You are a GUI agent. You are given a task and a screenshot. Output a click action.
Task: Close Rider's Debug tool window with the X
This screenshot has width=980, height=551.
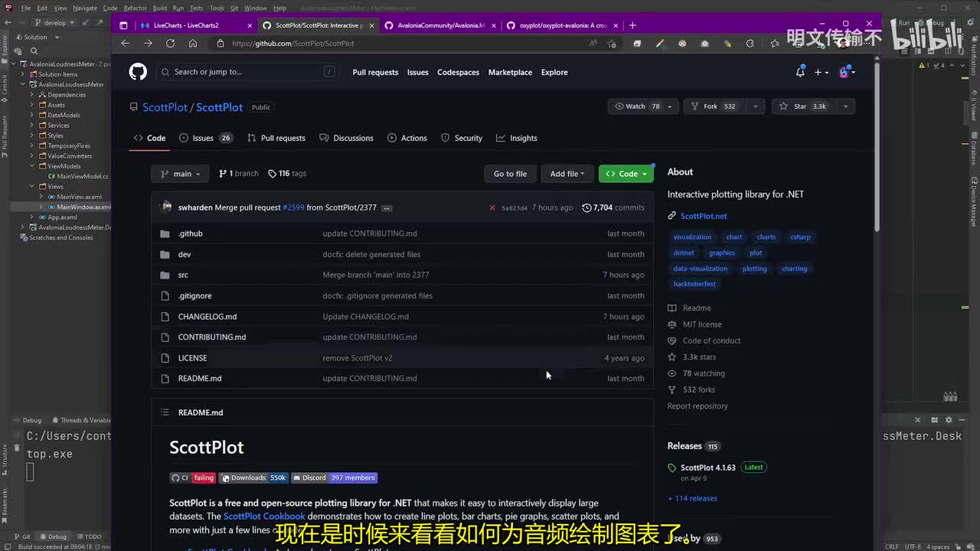tap(918, 419)
